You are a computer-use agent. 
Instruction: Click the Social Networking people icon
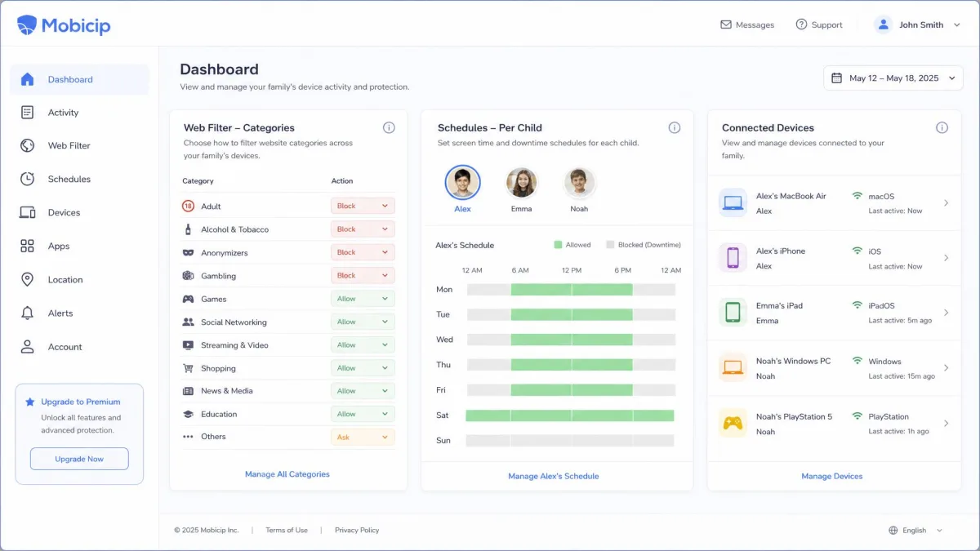188,322
